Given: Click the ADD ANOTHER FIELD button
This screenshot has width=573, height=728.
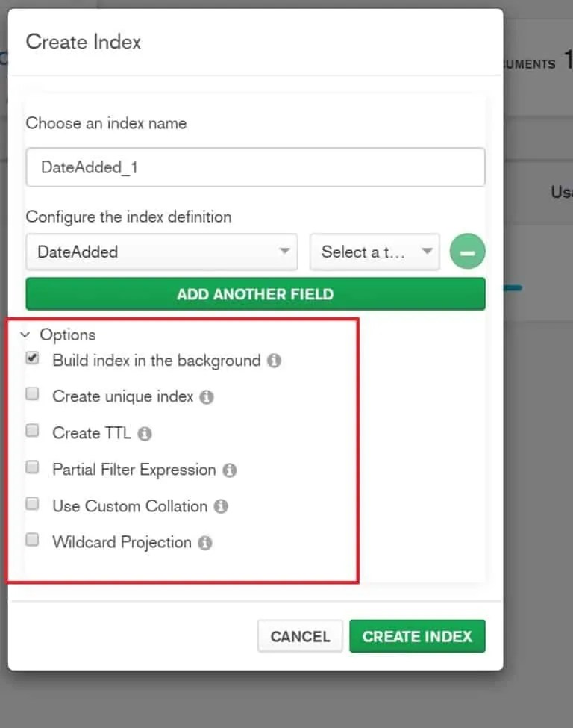Looking at the screenshot, I should 255,293.
